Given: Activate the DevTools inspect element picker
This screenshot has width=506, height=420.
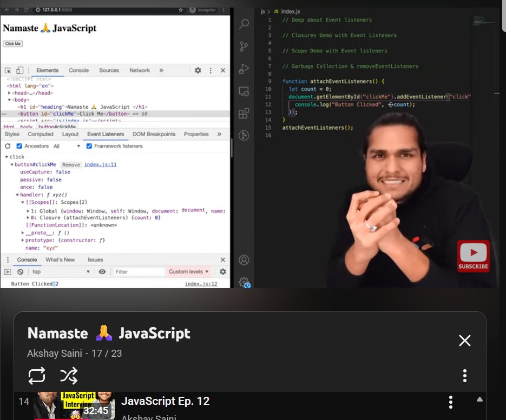Looking at the screenshot, I should (x=8, y=70).
